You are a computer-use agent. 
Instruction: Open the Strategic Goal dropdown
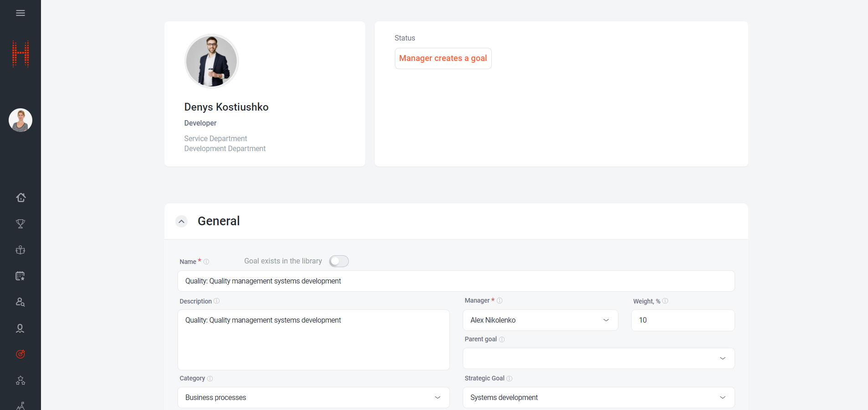598,398
